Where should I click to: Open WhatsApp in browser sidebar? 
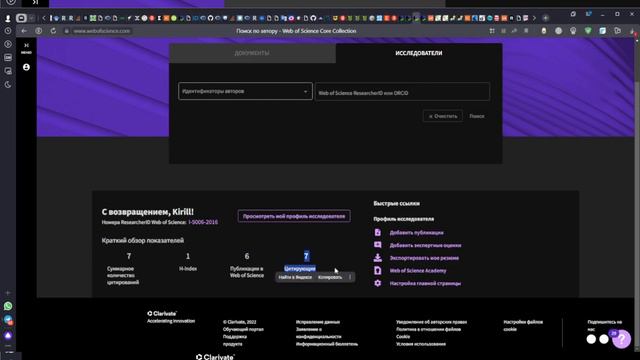tap(8, 306)
